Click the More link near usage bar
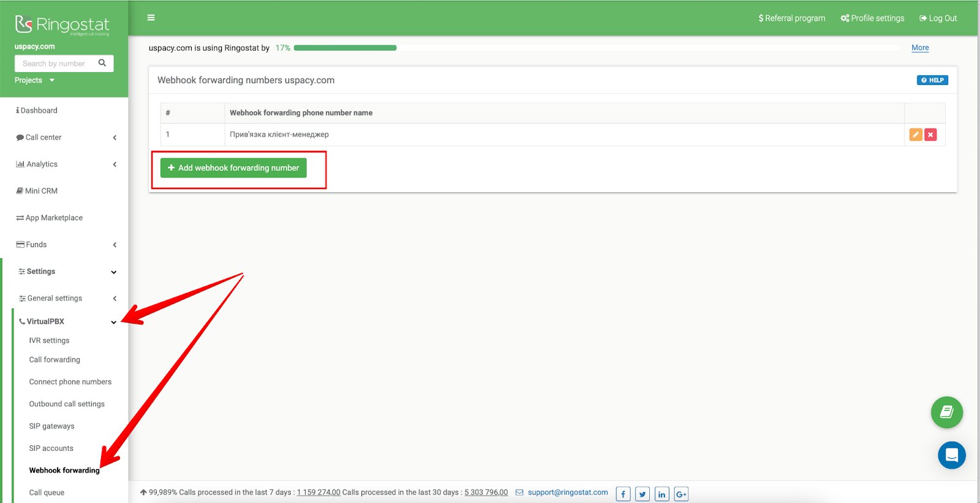980x503 pixels. coord(920,48)
